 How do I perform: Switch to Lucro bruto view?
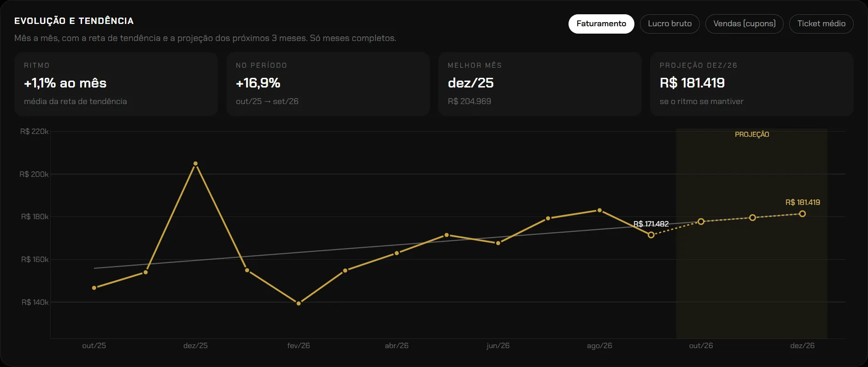point(669,23)
